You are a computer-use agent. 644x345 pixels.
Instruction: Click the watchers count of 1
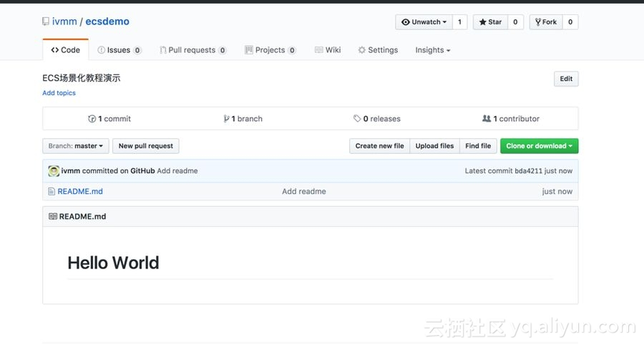[x=459, y=22]
